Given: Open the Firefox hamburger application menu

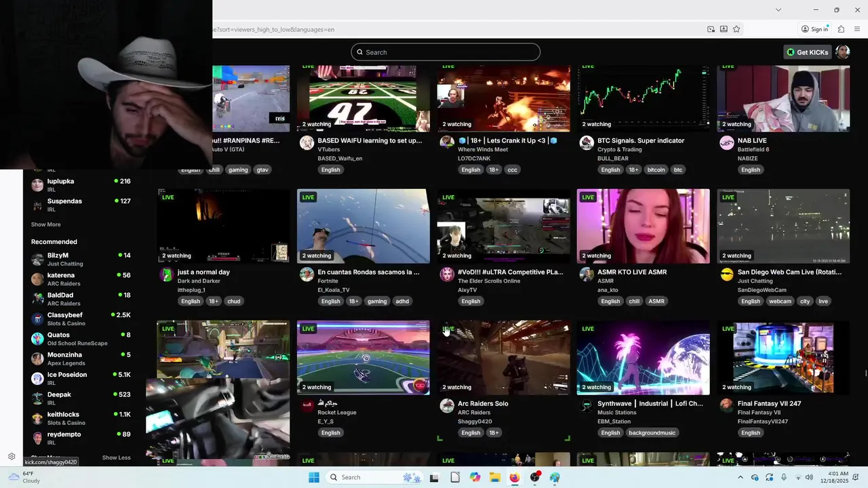Looking at the screenshot, I should pos(857,29).
